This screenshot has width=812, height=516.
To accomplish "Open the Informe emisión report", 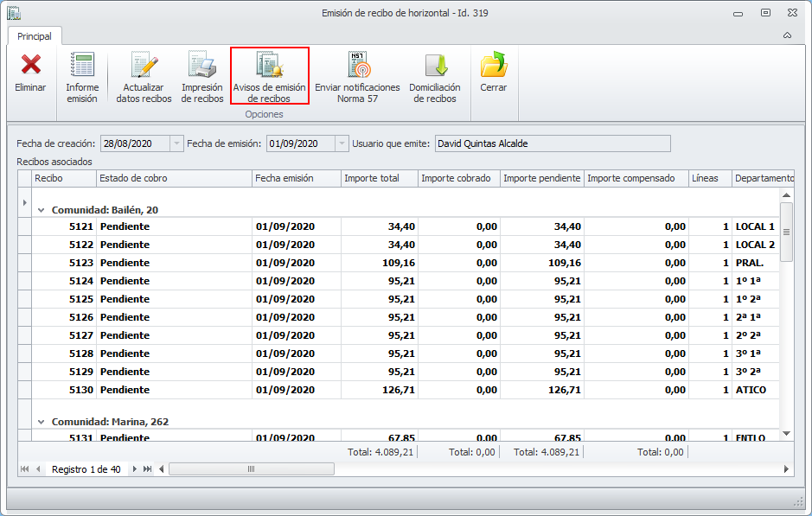I will 82,66.
